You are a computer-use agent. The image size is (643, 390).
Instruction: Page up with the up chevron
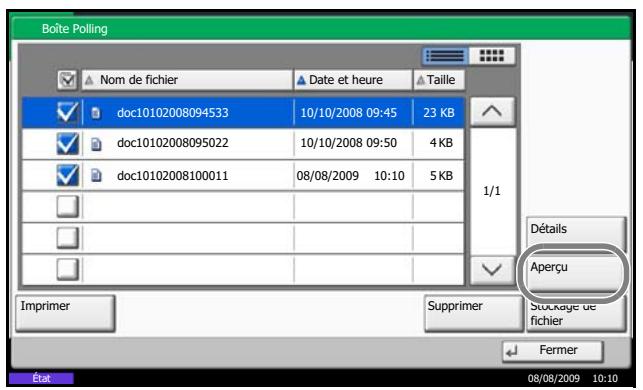492,112
